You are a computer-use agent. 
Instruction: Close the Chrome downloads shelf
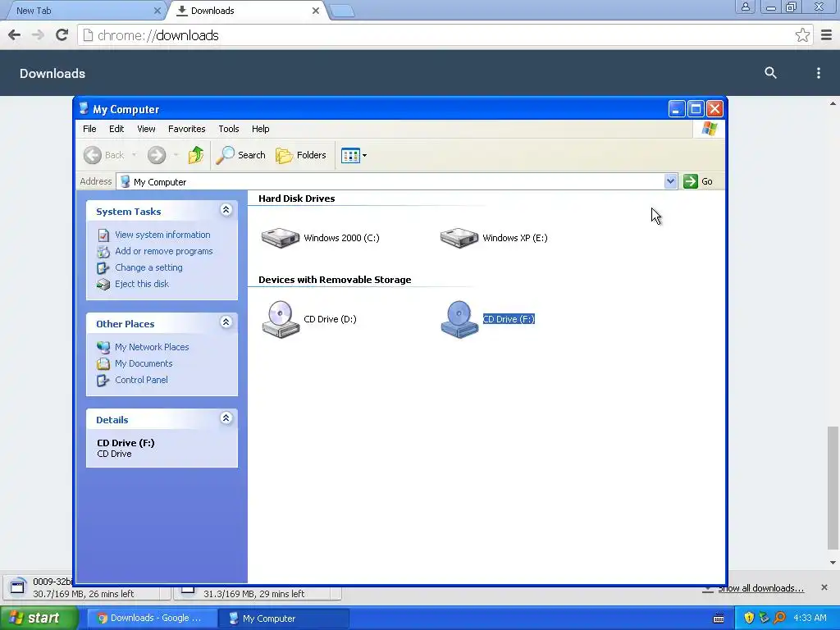pyautogui.click(x=824, y=587)
